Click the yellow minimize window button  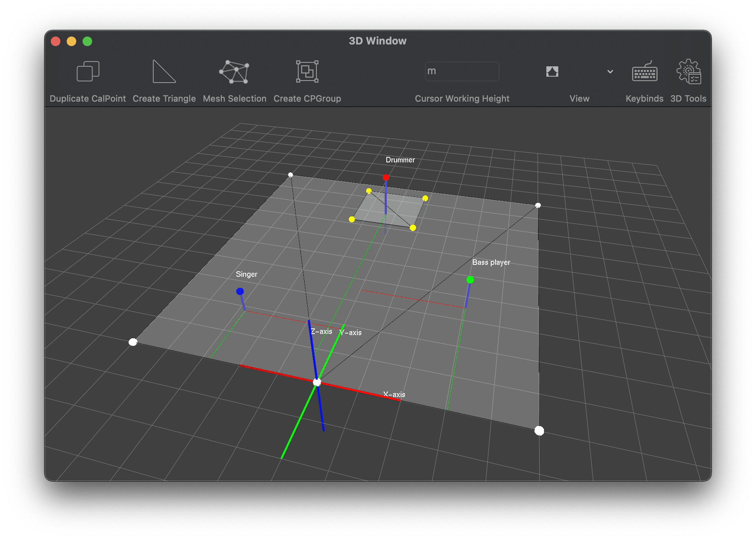71,41
